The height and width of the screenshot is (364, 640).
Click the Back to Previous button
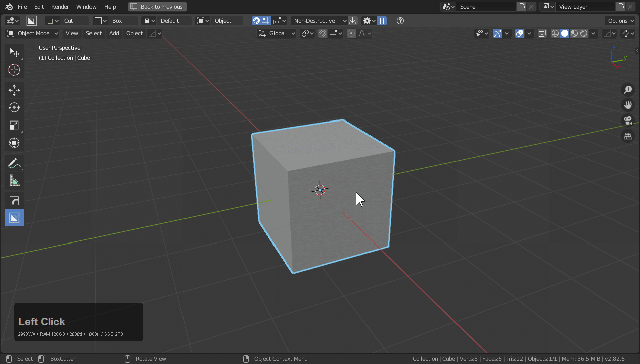coord(157,7)
